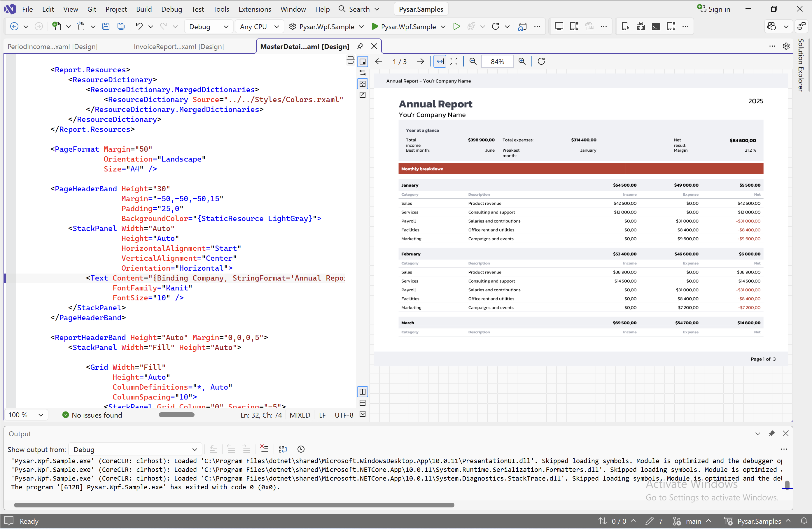The width and height of the screenshot is (812, 529).
Task: Click the main branch indicator in status bar
Action: coord(692,521)
